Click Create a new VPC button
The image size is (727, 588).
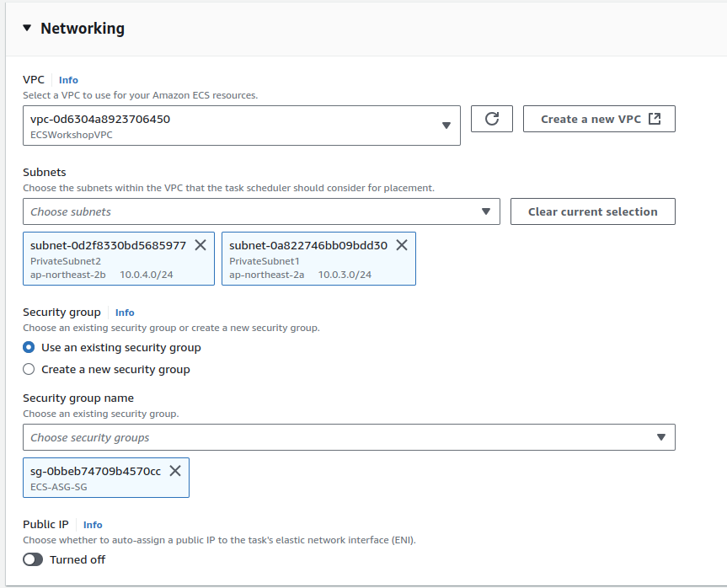(599, 119)
